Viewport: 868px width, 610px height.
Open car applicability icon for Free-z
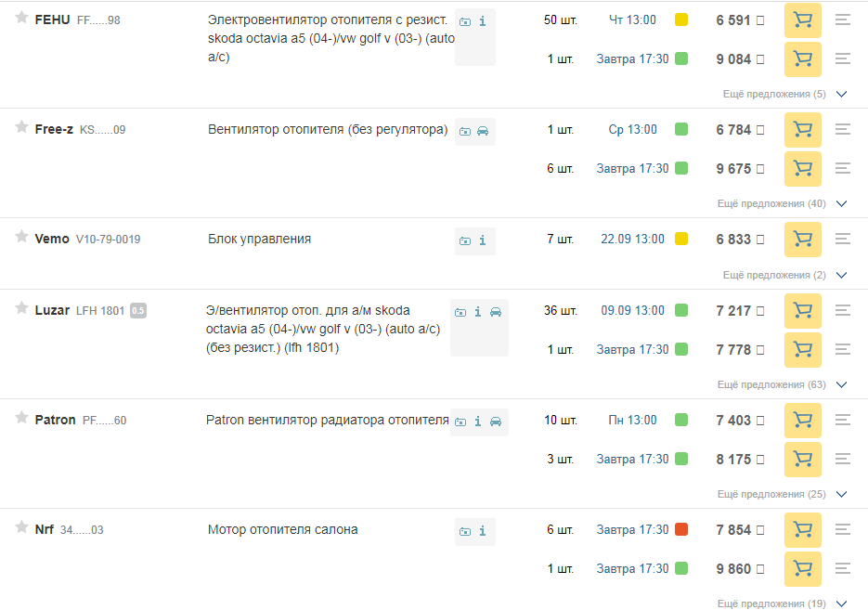pyautogui.click(x=483, y=131)
